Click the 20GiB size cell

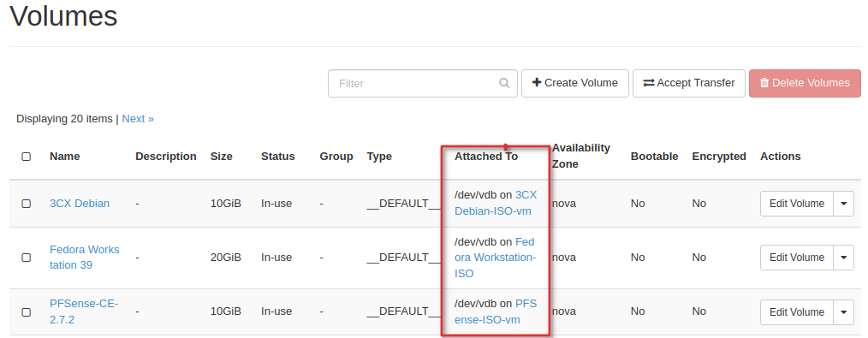[x=226, y=258]
